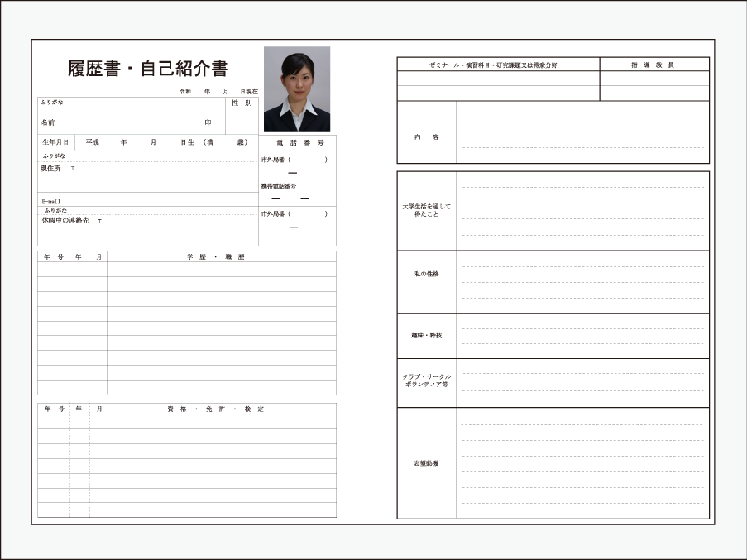Viewport: 747px width, 560px height.
Task: Click the 履歴書・自己紹介書 title heading
Action: pos(148,69)
